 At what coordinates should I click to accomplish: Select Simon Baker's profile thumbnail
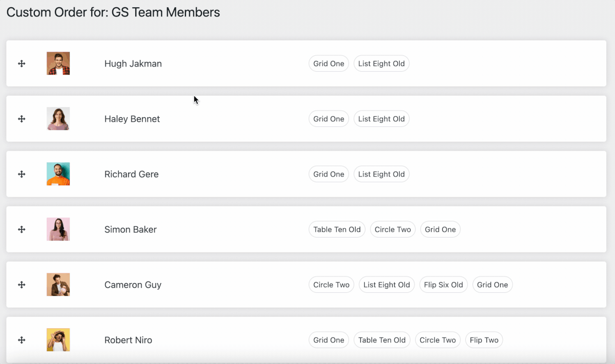58,229
